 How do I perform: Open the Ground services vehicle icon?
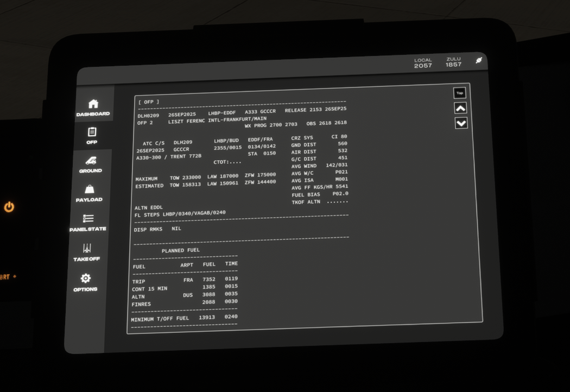point(91,161)
